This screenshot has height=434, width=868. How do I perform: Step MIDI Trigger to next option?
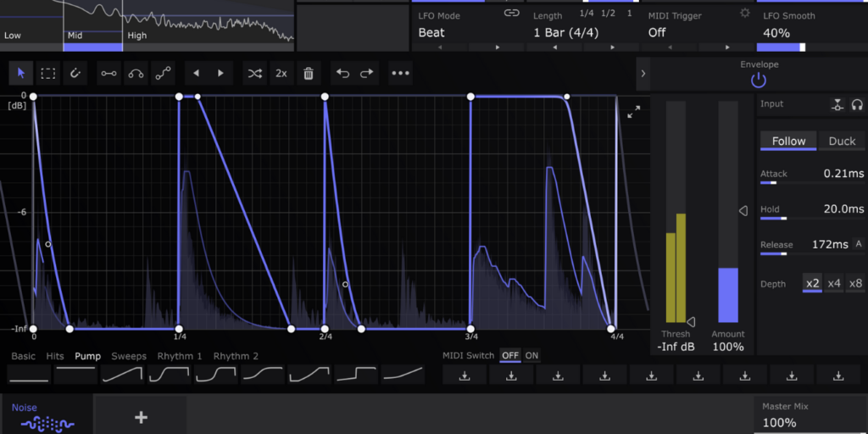pos(727,47)
